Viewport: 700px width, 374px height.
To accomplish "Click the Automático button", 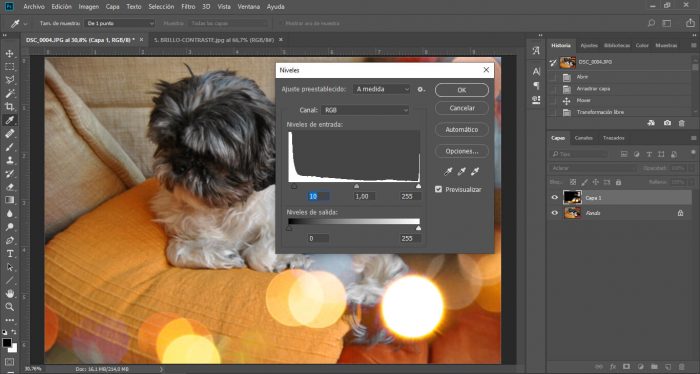I will 462,129.
